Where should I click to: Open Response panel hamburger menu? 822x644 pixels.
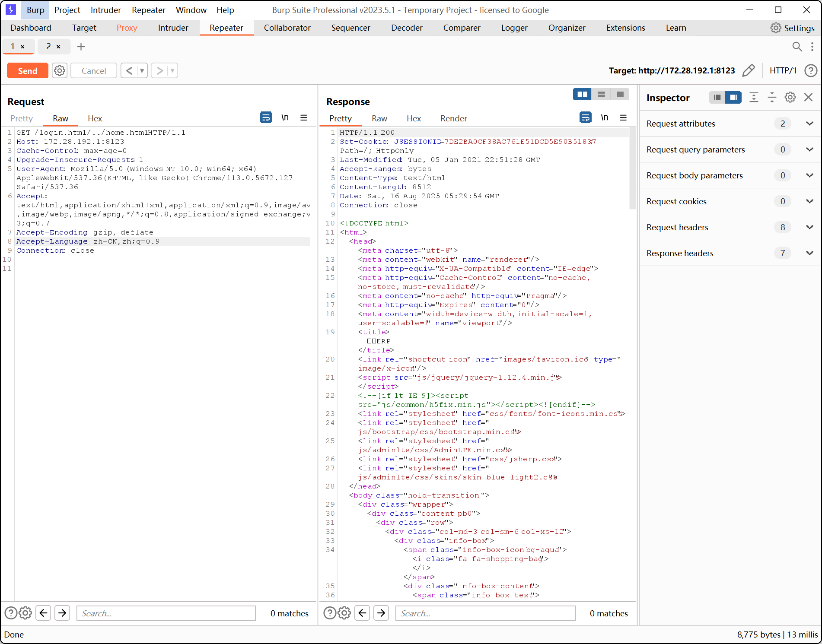click(623, 117)
